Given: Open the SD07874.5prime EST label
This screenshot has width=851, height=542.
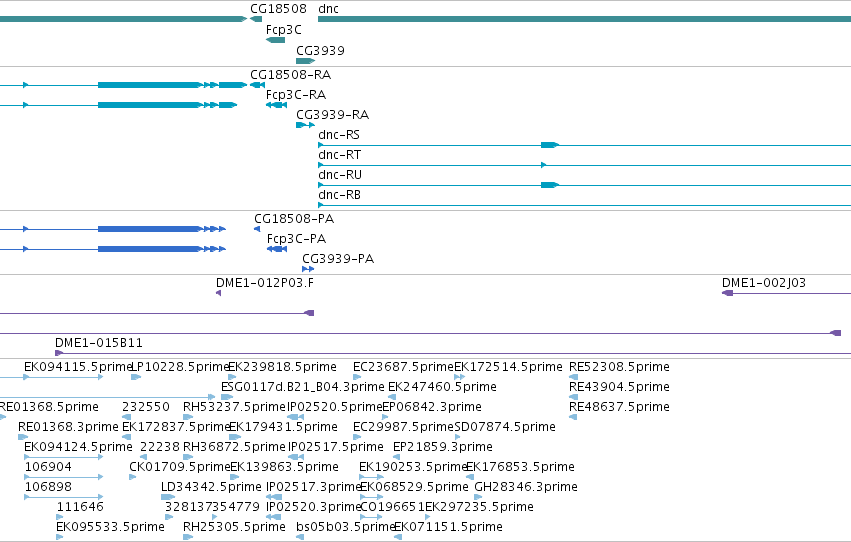Looking at the screenshot, I should coord(505,427).
